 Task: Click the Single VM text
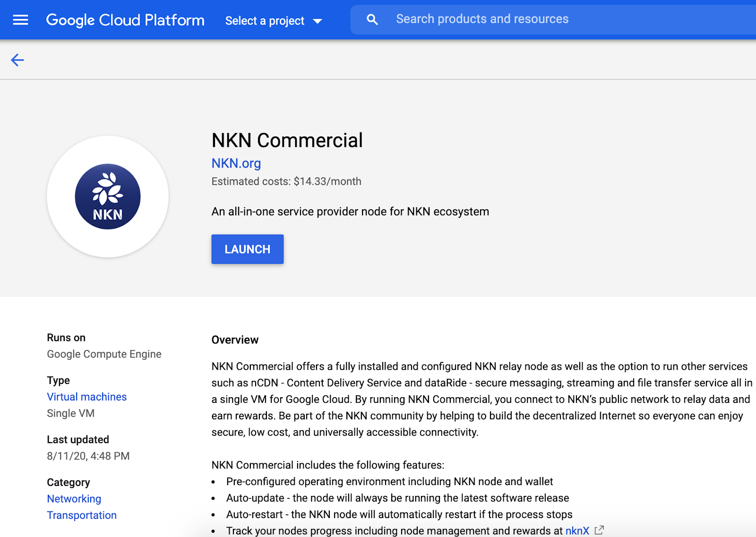pos(71,413)
